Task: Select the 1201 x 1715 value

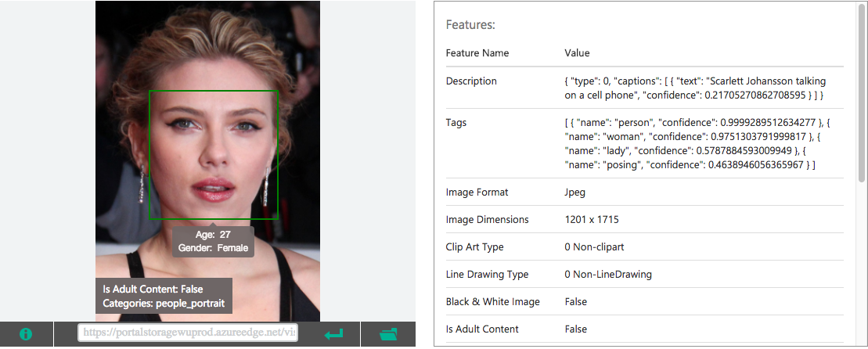Action: coord(591,220)
